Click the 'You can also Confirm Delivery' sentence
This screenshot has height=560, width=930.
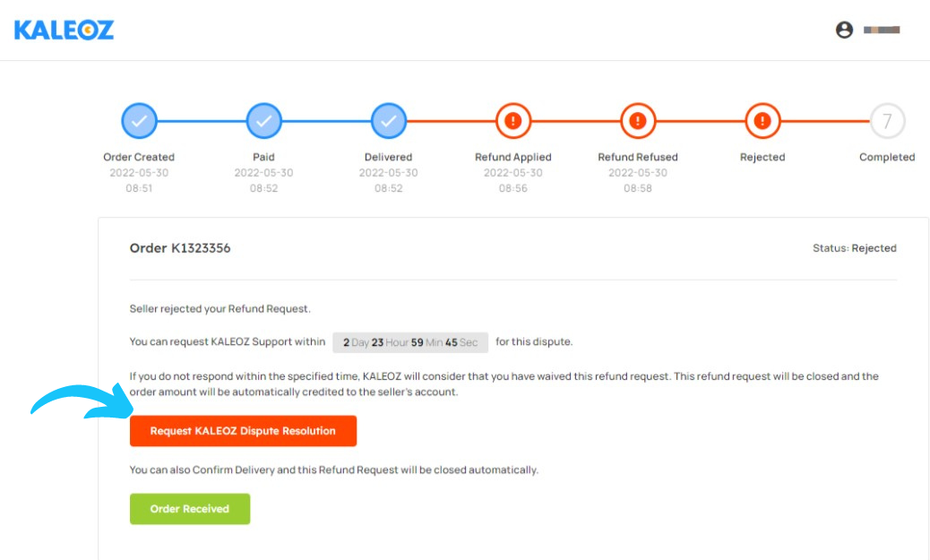(x=334, y=470)
